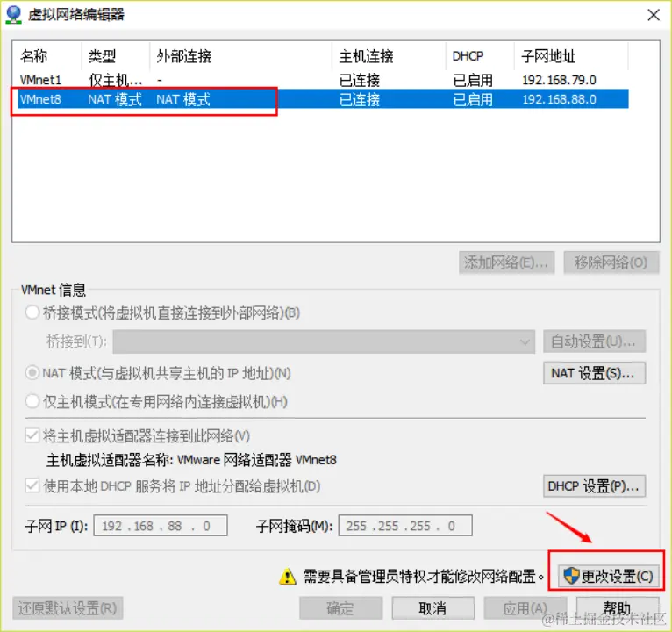The image size is (672, 632).
Task: Toggle 使用本地 DHCP 服务 checkbox
Action: [x=32, y=485]
